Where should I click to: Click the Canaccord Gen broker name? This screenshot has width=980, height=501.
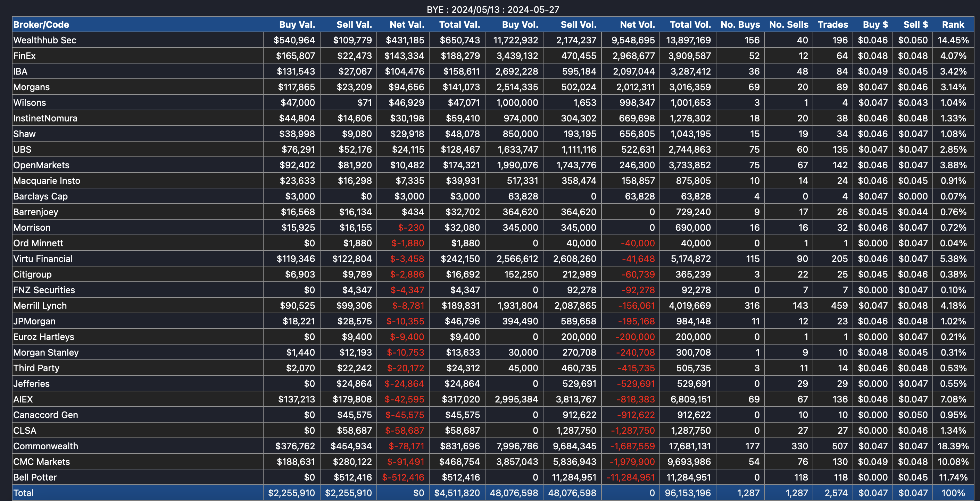(x=45, y=414)
